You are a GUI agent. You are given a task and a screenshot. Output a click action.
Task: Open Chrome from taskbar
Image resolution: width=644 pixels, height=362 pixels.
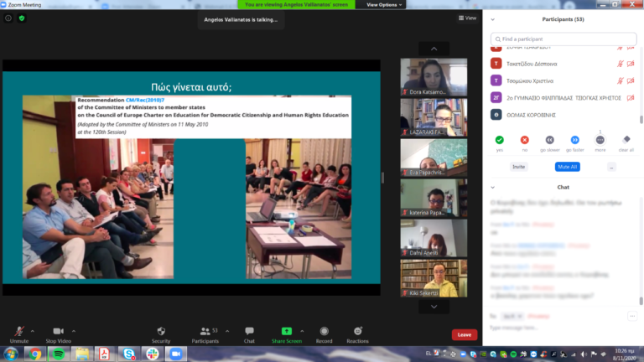[35, 354]
